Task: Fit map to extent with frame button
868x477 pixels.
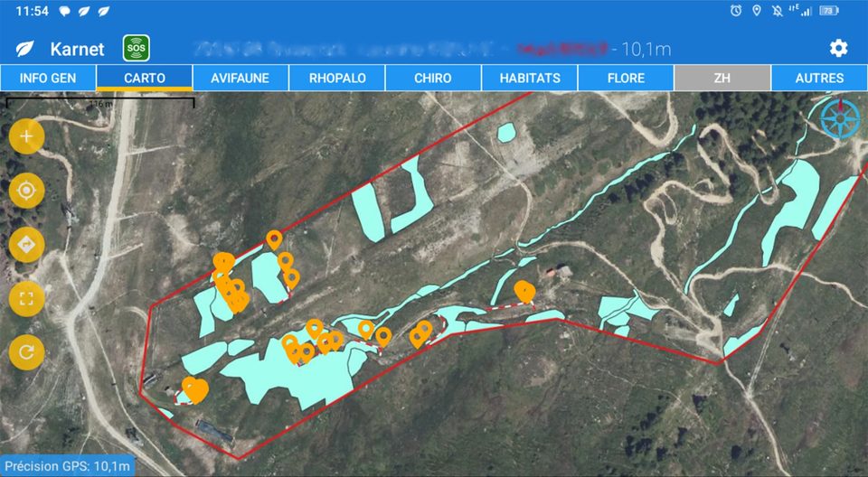Action: pos(26,299)
